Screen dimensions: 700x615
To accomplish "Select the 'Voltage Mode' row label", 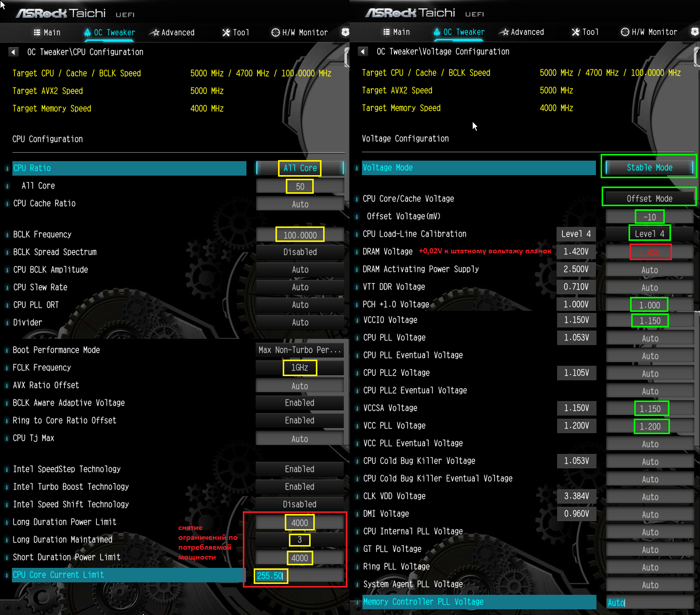I will (x=478, y=167).
